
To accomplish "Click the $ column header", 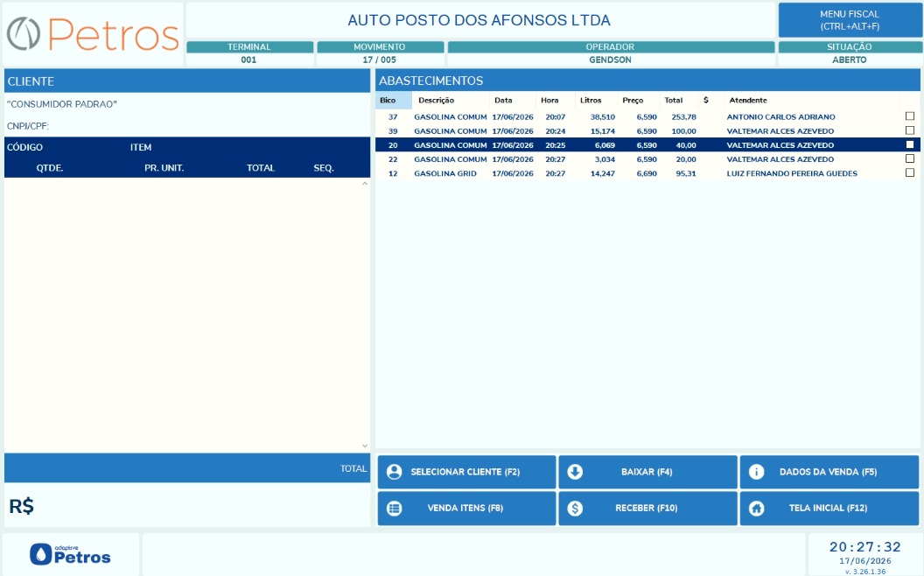I will [711, 100].
